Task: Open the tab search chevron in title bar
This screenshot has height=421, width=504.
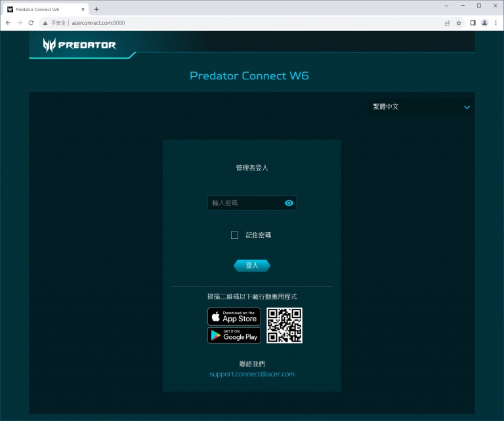Action: [446, 5]
